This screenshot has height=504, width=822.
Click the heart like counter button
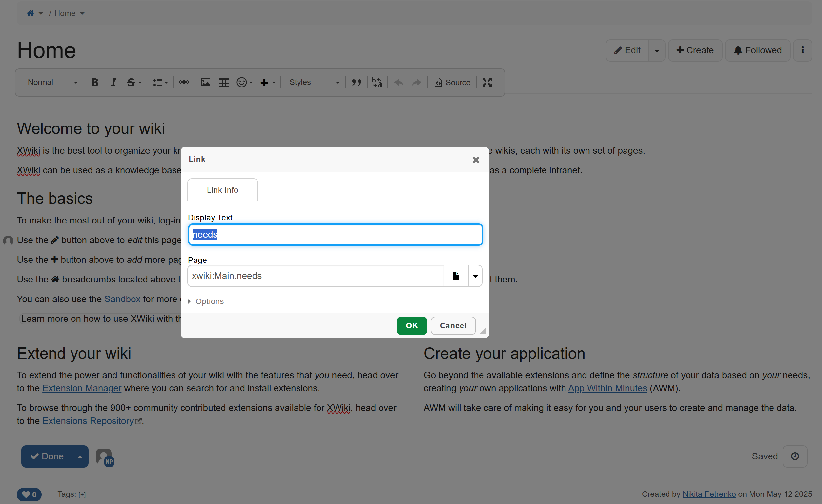[30, 494]
